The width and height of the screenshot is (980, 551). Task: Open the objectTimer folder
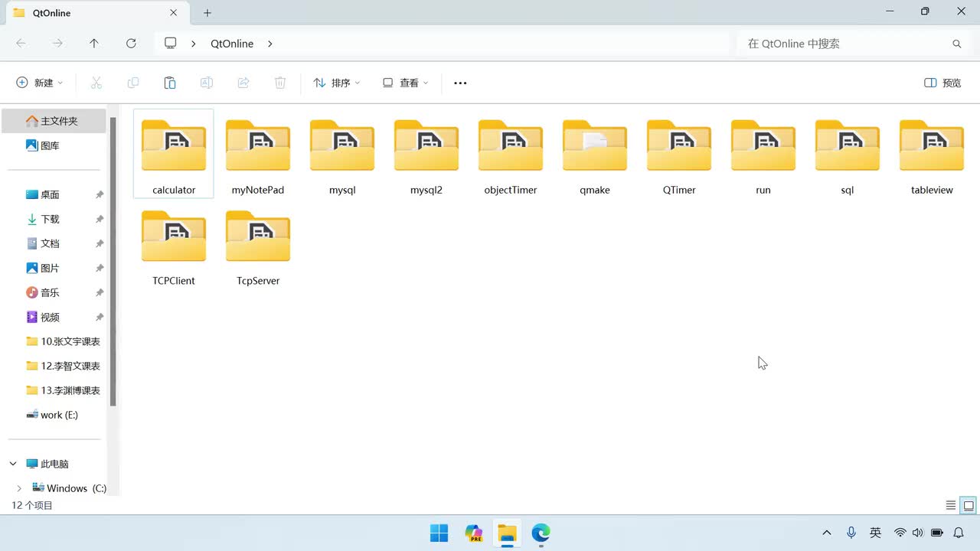[x=511, y=153]
